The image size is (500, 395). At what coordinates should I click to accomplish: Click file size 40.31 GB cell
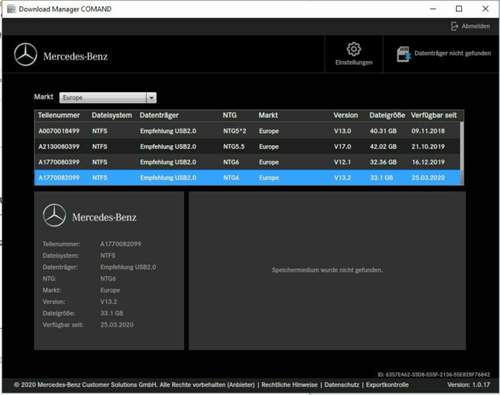pos(383,131)
